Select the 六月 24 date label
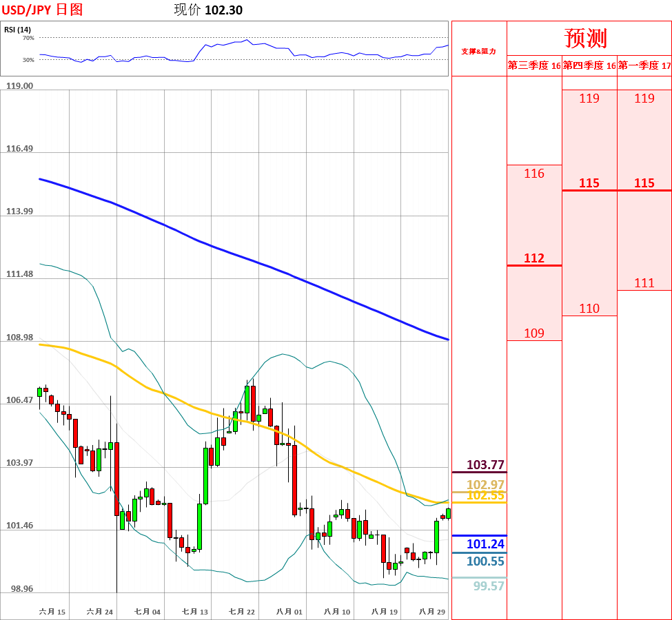 100,612
